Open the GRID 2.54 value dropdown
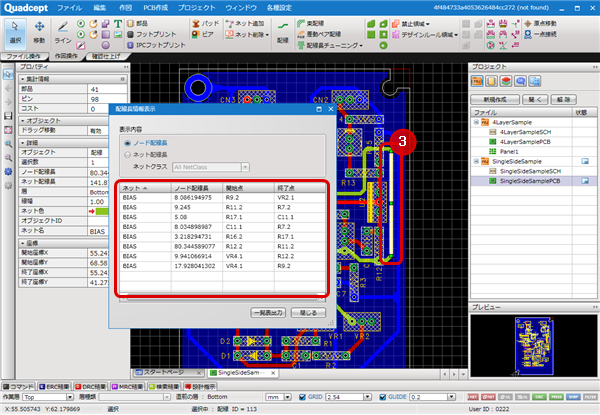This screenshot has height=415, width=600. (x=367, y=397)
